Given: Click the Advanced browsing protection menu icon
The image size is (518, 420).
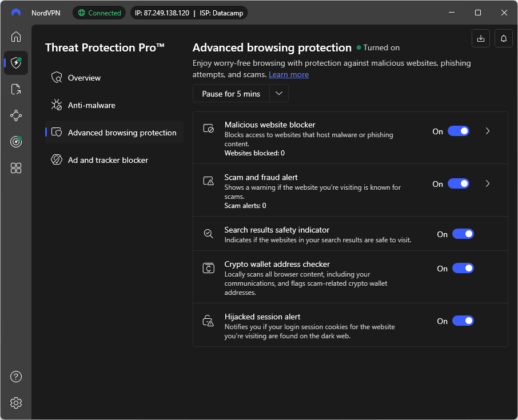Looking at the screenshot, I should [57, 133].
